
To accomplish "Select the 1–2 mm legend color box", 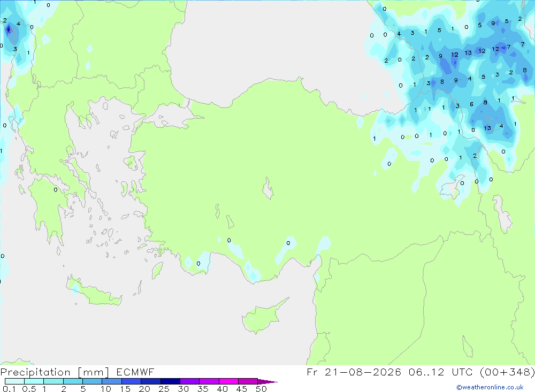I will 53,381.
